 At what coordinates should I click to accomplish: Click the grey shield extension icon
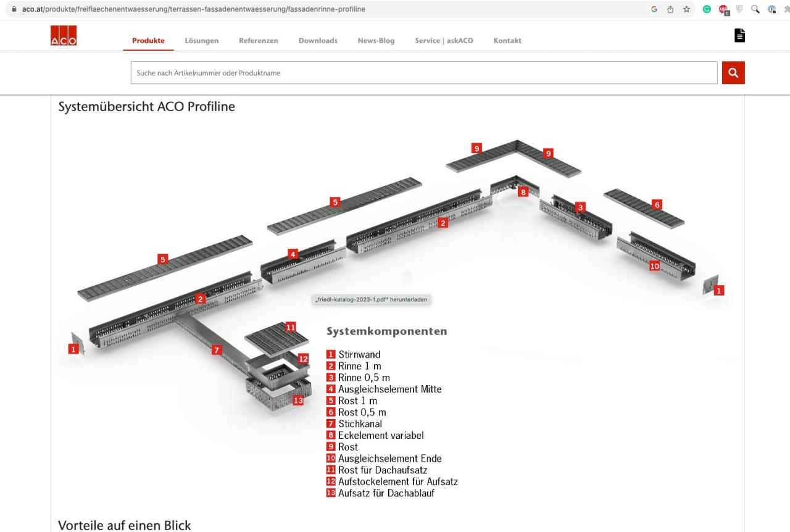tap(739, 9)
